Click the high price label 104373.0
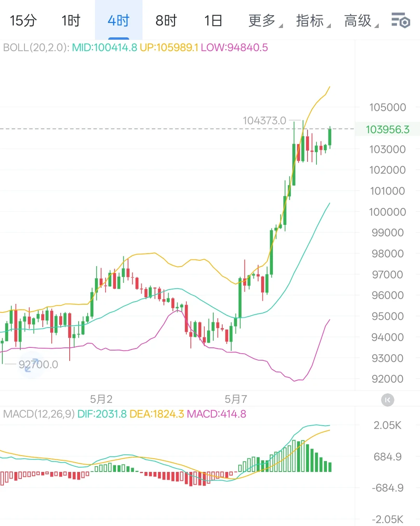 [264, 121]
